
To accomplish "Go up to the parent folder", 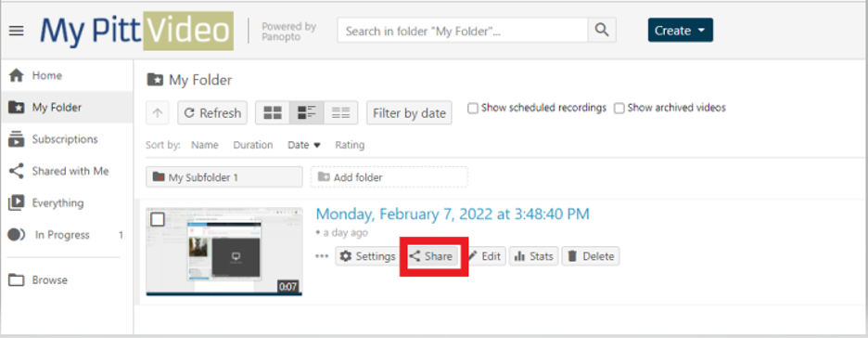I will [158, 113].
